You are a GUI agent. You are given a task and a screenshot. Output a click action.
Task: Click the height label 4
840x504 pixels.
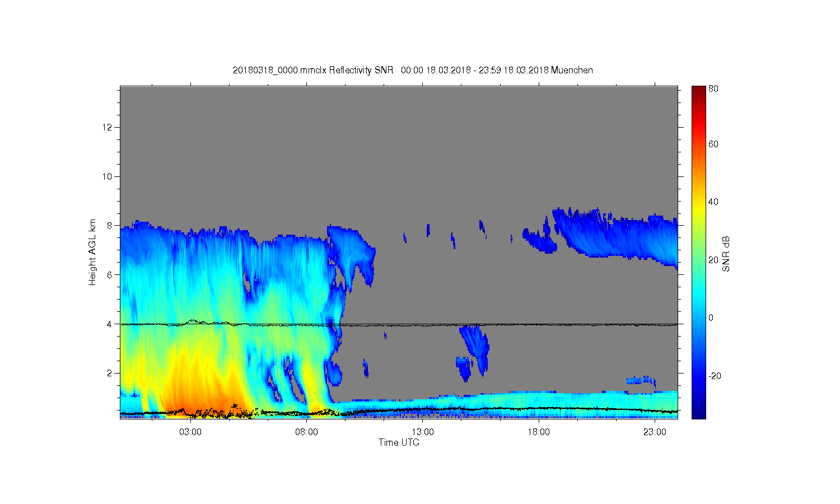point(110,324)
